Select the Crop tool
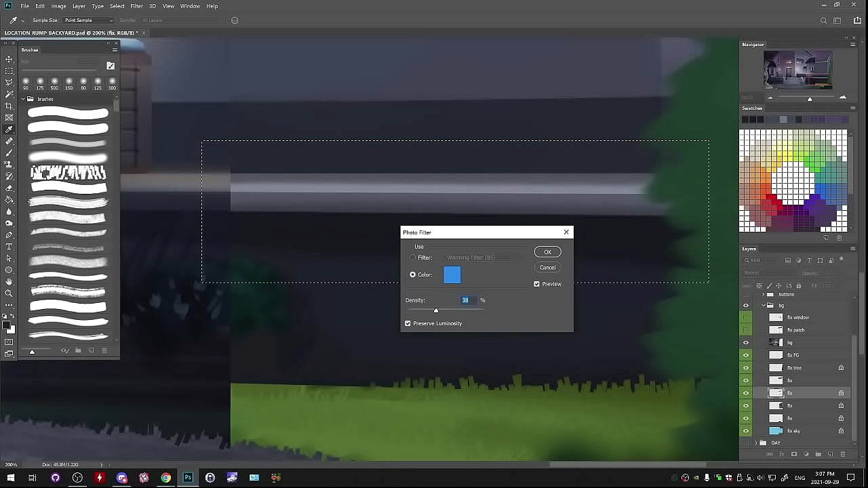Image resolution: width=868 pixels, height=488 pixels. coord(9,106)
